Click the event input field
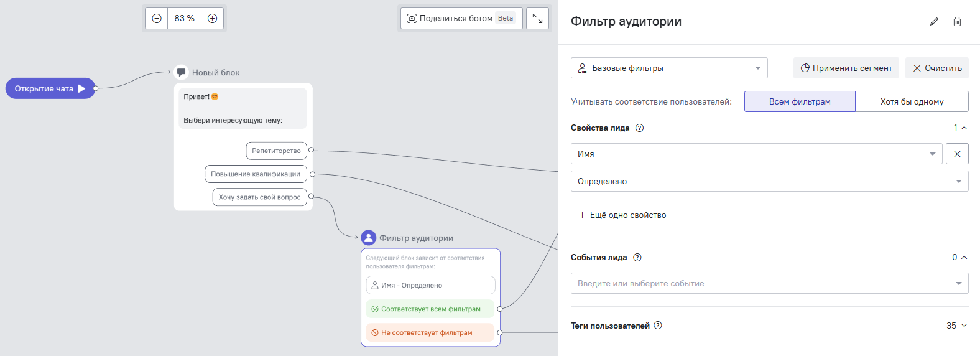 (762, 283)
